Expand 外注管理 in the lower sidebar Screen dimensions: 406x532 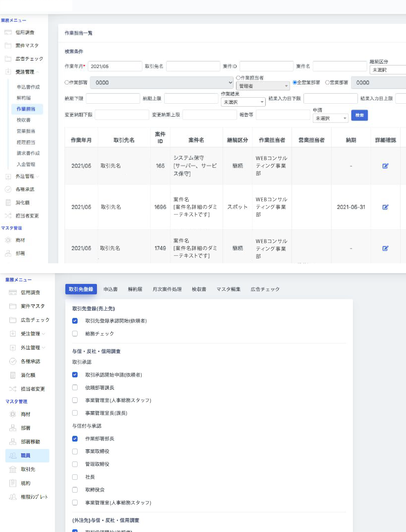pos(30,348)
